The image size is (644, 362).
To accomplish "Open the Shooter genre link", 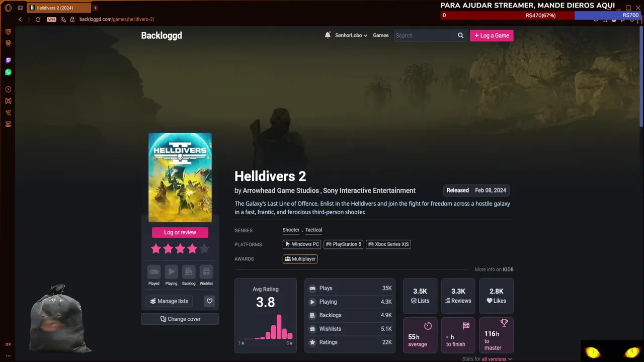I will click(x=291, y=230).
